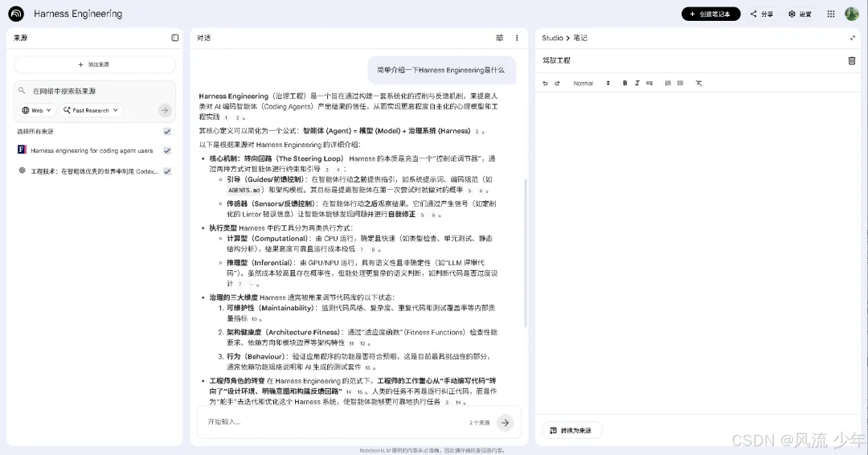The image size is (868, 455).
Task: Click the icon beside 工程技术 source
Action: point(23,170)
